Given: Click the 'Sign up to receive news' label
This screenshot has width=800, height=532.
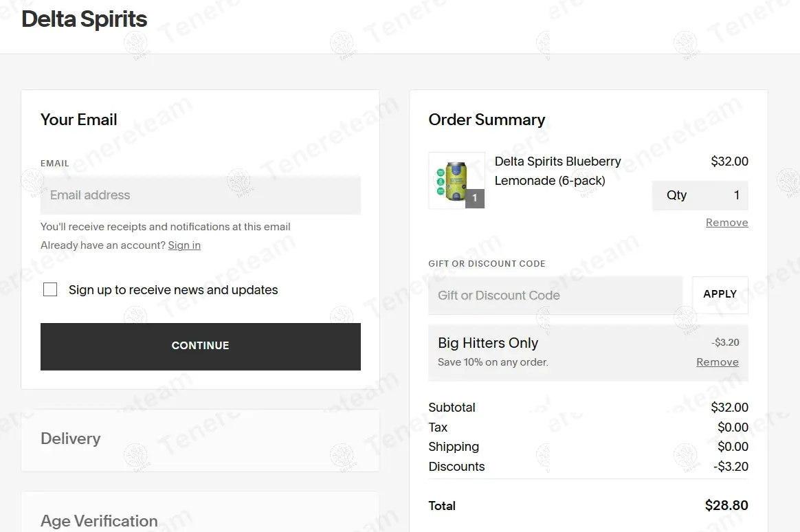Looking at the screenshot, I should 173,290.
